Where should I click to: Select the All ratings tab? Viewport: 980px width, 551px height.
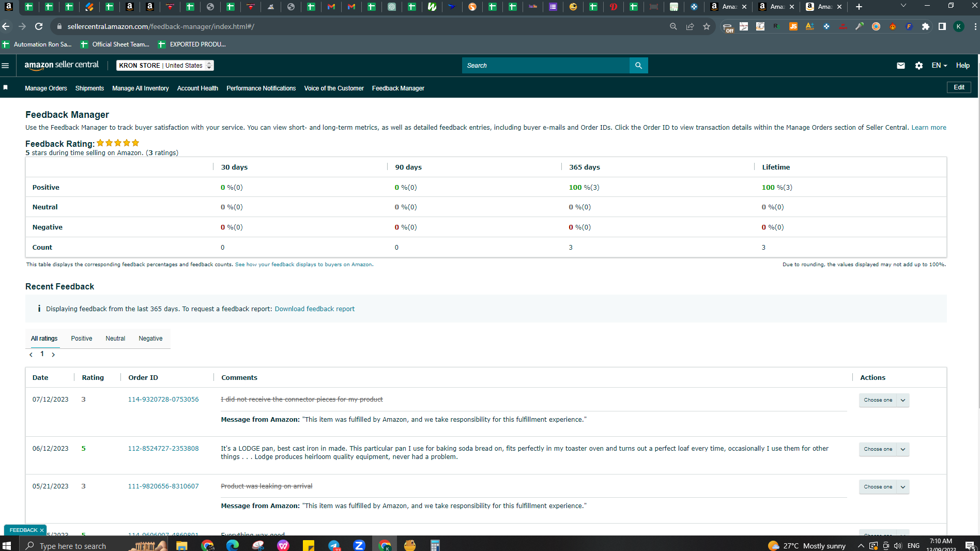tap(44, 339)
